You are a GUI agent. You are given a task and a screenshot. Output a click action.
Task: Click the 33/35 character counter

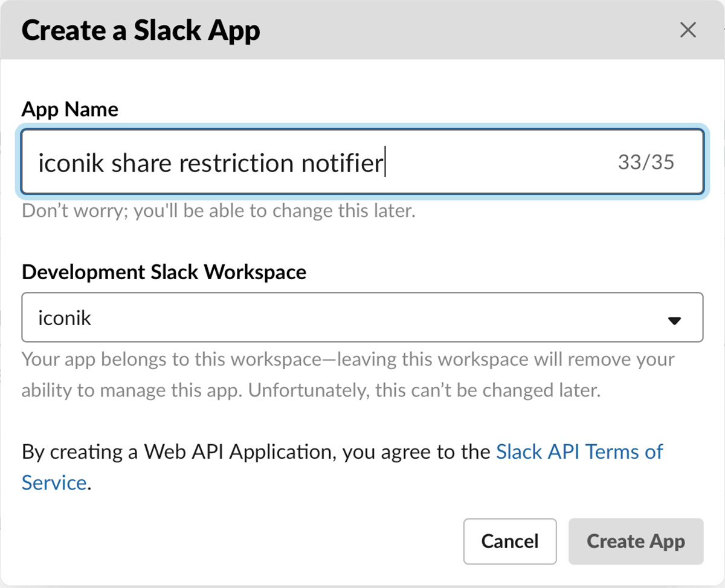point(646,162)
